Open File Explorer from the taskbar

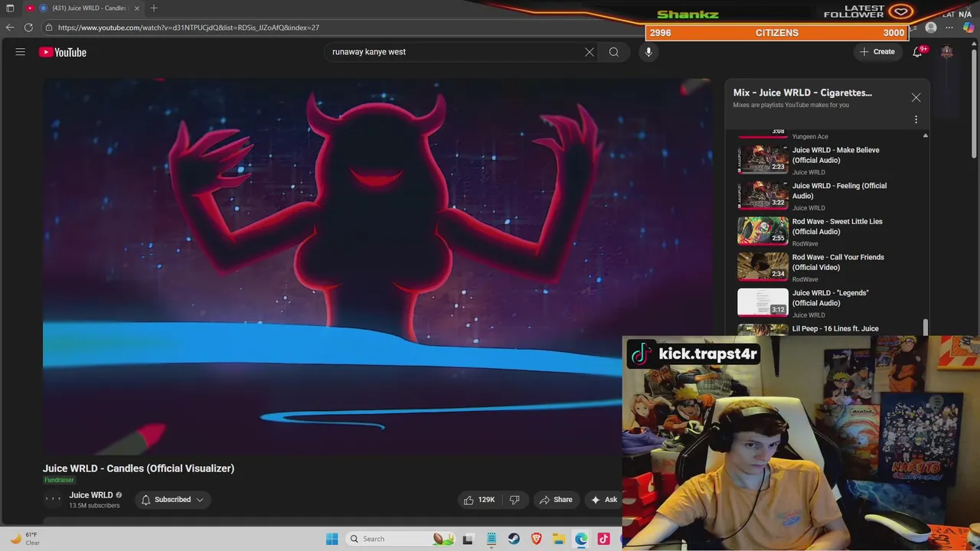pyautogui.click(x=559, y=539)
